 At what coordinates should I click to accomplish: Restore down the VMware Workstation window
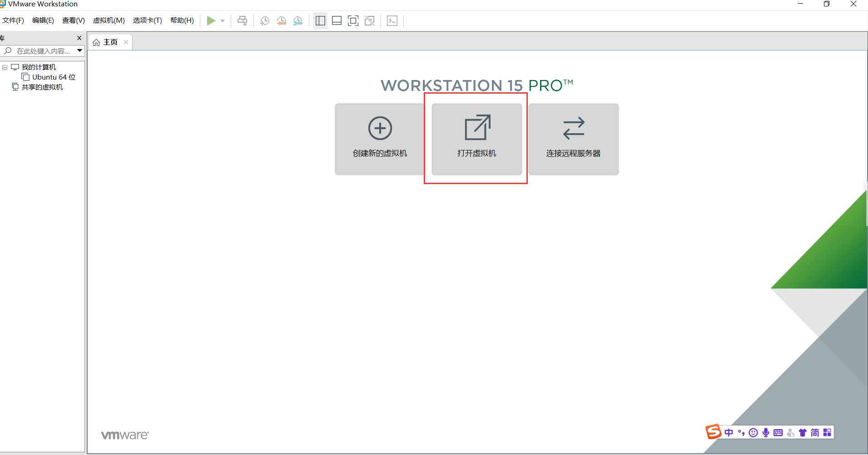click(827, 4)
